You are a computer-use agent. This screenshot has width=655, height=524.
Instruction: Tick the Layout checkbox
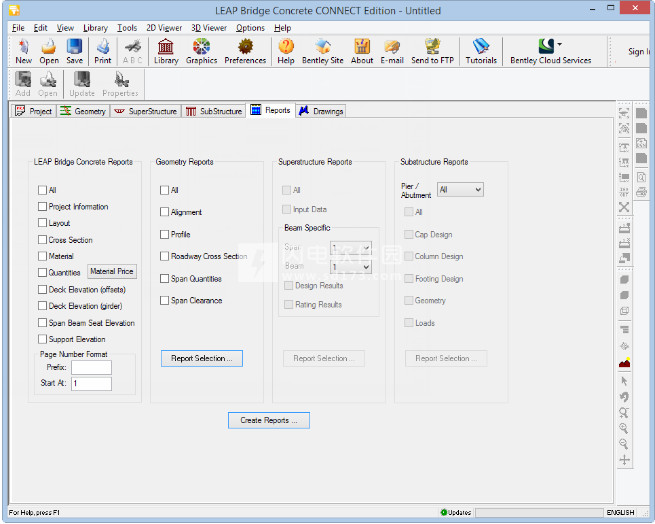tap(42, 223)
